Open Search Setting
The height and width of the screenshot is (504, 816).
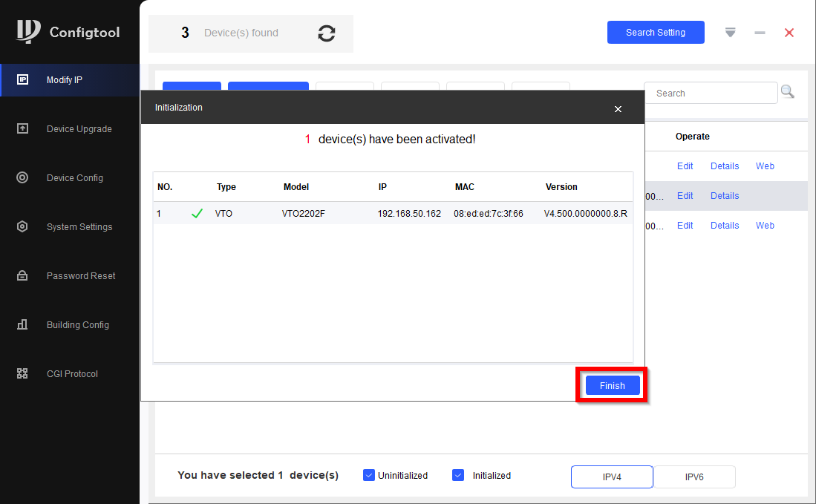click(656, 33)
